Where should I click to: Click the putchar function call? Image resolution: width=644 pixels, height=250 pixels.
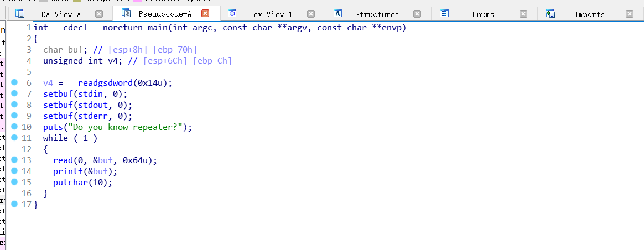click(x=70, y=183)
